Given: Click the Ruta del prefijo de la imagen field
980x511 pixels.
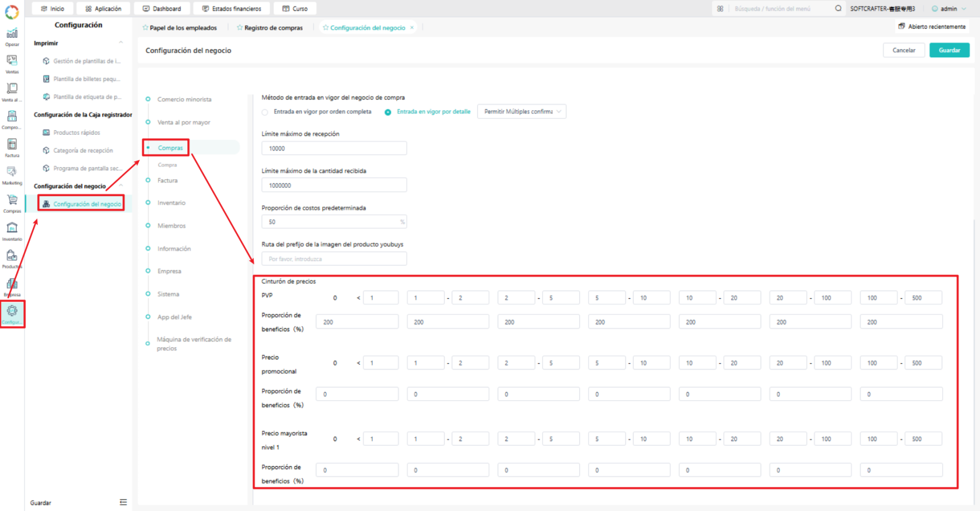Looking at the screenshot, I should (334, 258).
